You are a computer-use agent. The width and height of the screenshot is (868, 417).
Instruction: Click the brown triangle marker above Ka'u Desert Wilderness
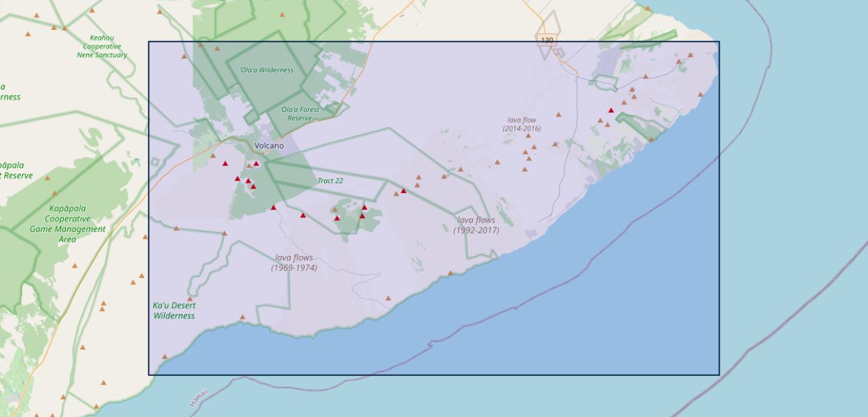(x=190, y=299)
